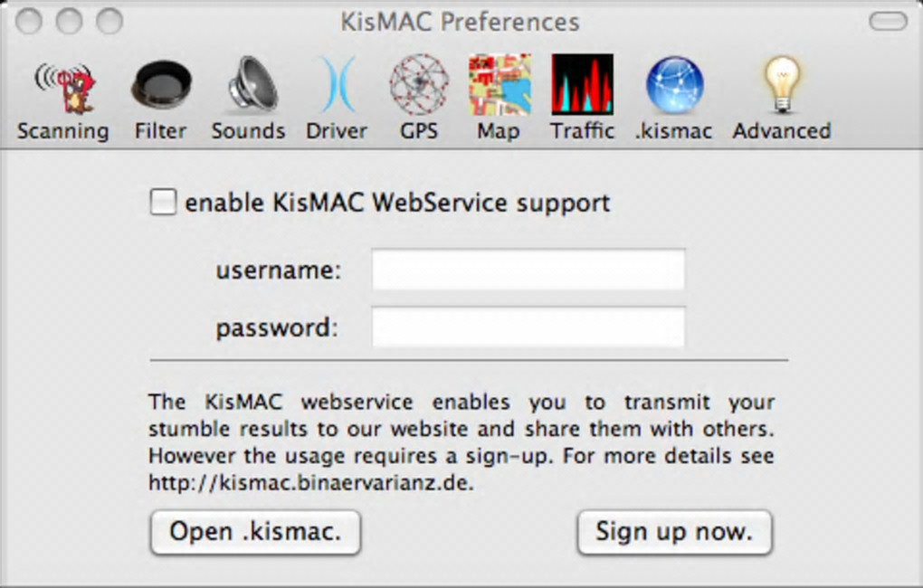Viewport: 923px width, 588px height.
Task: Click the Advanced toolbar label
Action: [781, 131]
